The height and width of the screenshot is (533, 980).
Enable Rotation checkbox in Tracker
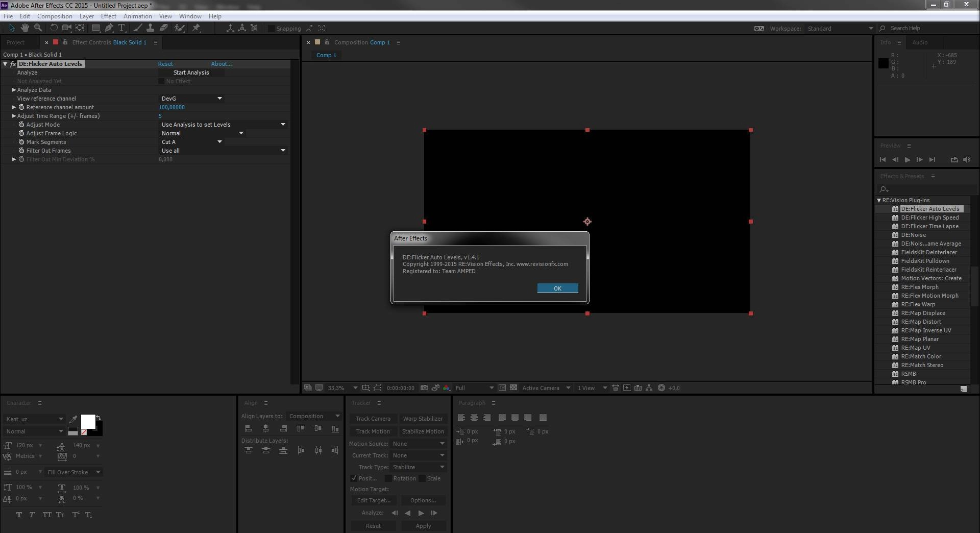pyautogui.click(x=388, y=478)
